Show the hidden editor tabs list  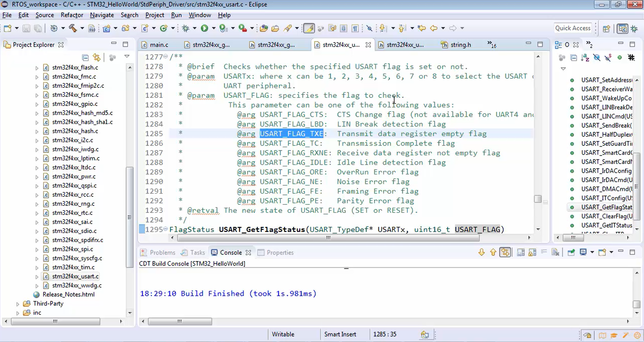coord(492,44)
